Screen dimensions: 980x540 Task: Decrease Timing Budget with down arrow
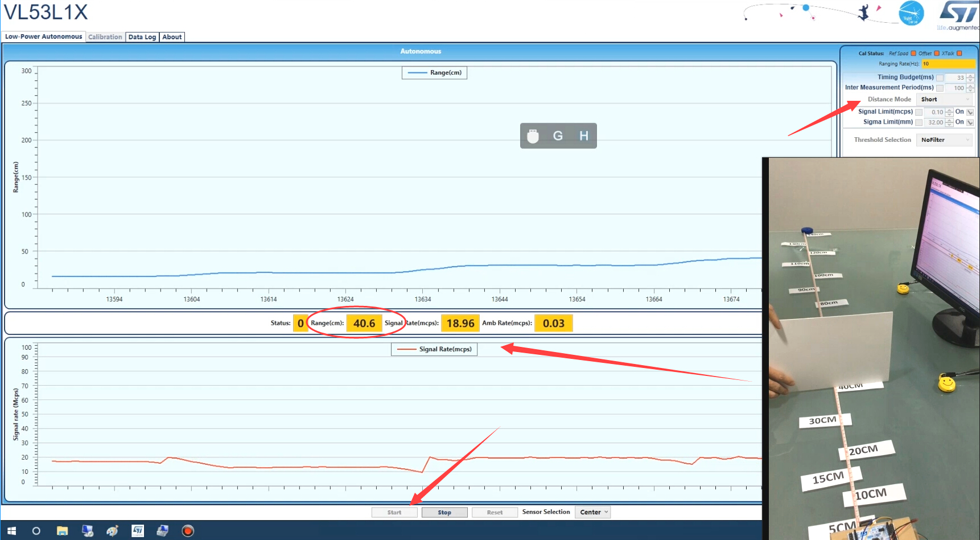click(x=970, y=80)
